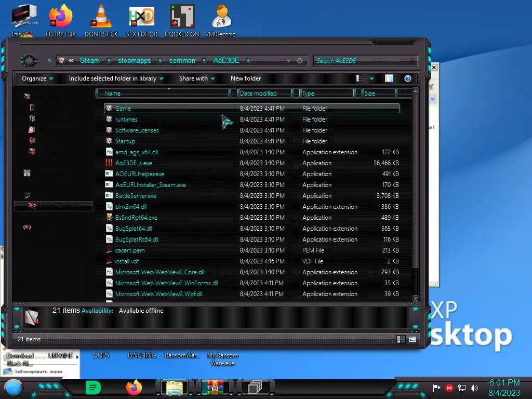This screenshot has width=532, height=399.
Task: Select BugSplat64.dll file
Action: (252, 229)
